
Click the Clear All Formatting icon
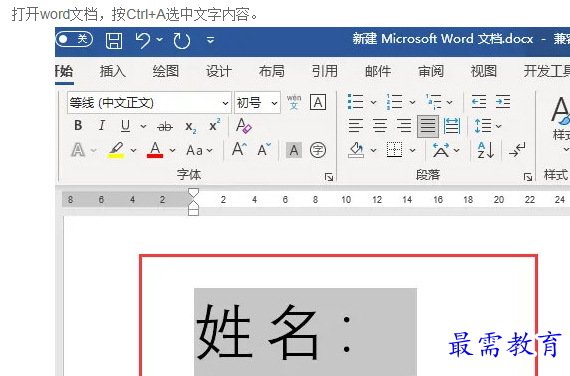(244, 125)
